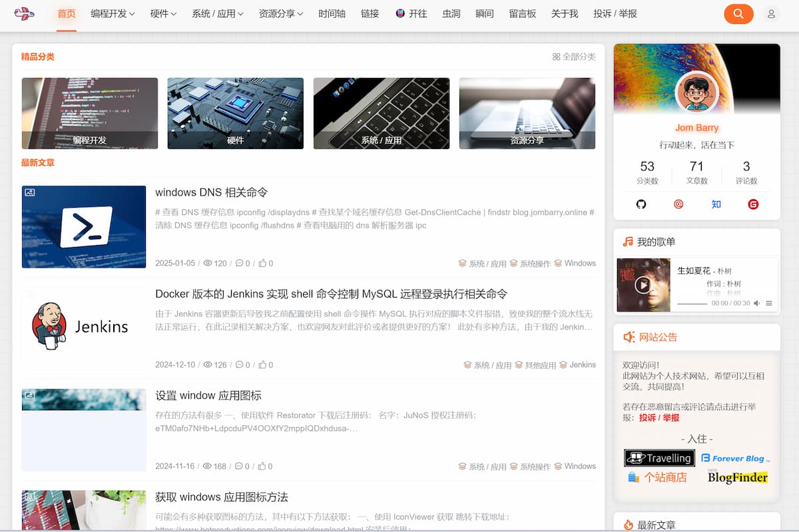Open the user account icon
The height and width of the screenshot is (532, 799).
point(771,14)
